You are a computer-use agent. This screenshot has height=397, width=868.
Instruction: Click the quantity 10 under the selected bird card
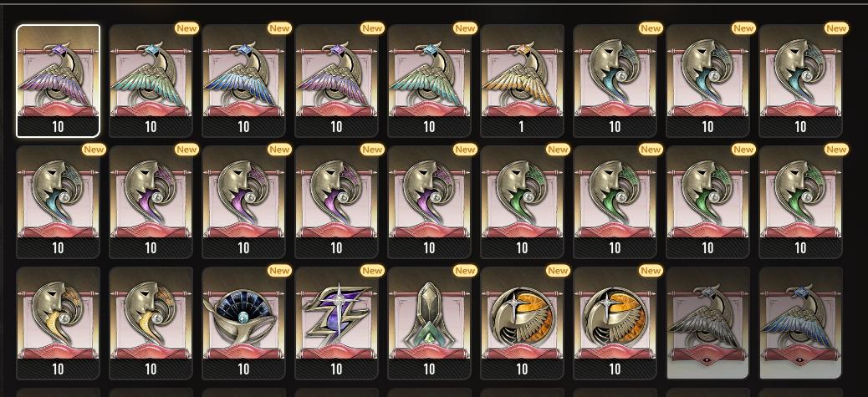coord(59,127)
